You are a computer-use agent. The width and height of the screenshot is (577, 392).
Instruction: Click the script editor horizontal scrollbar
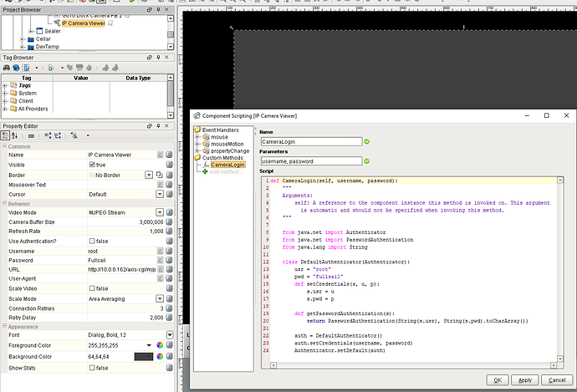(x=414, y=365)
